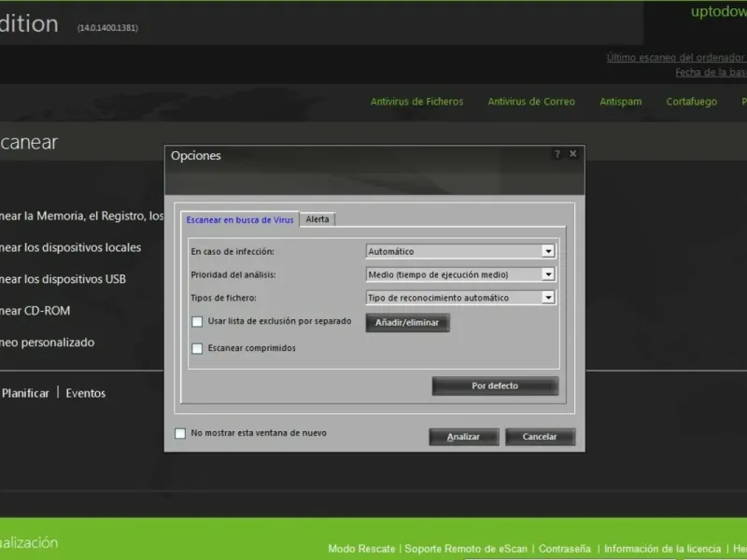
Task: Click Contraseña in footer bar
Action: click(565, 549)
